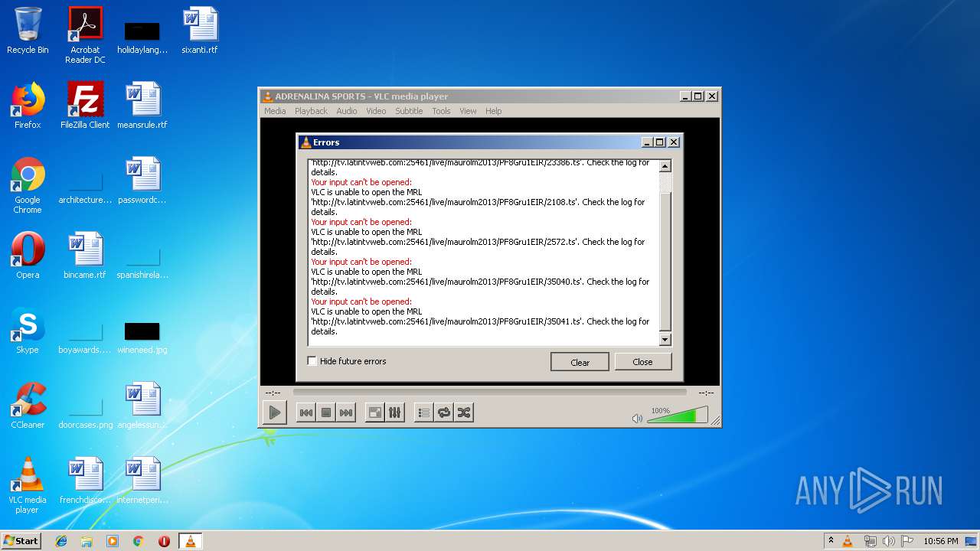Open the Subtitle menu
The image size is (980, 551).
[409, 111]
